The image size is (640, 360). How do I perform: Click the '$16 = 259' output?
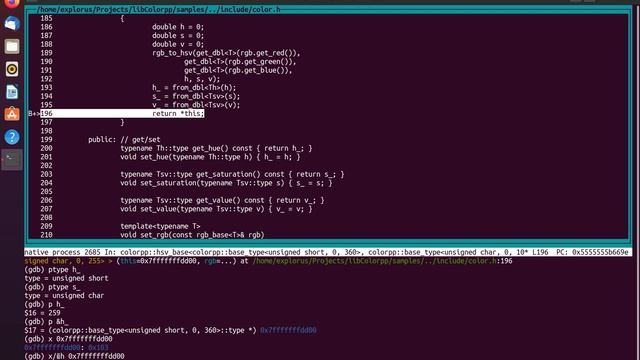pyautogui.click(x=42, y=313)
